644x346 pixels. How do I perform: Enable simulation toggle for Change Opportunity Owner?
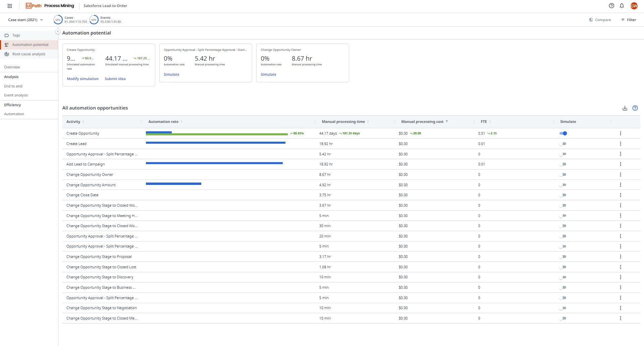click(x=563, y=175)
